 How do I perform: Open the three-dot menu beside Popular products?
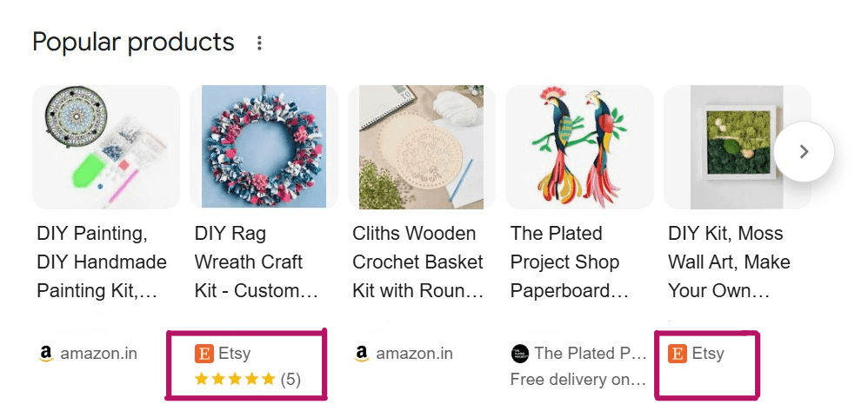tap(258, 43)
